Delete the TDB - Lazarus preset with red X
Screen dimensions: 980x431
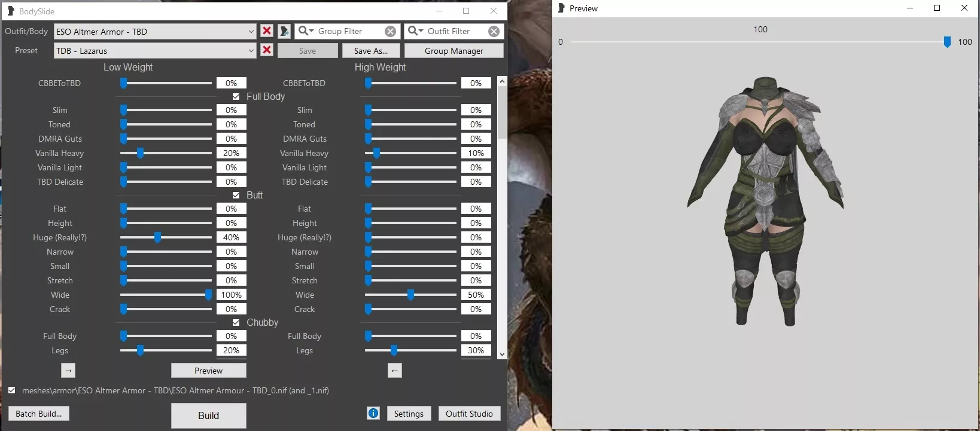[267, 50]
